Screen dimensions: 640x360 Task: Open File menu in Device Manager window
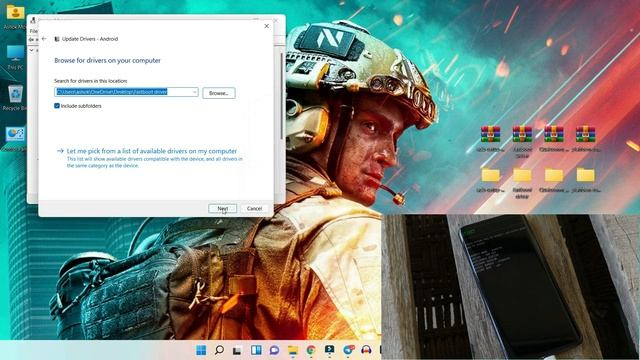(33, 31)
